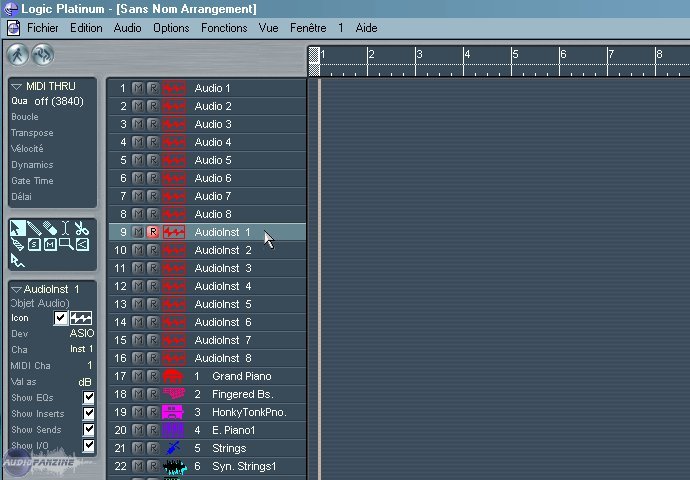Click the Transpose parameter

(x=32, y=133)
